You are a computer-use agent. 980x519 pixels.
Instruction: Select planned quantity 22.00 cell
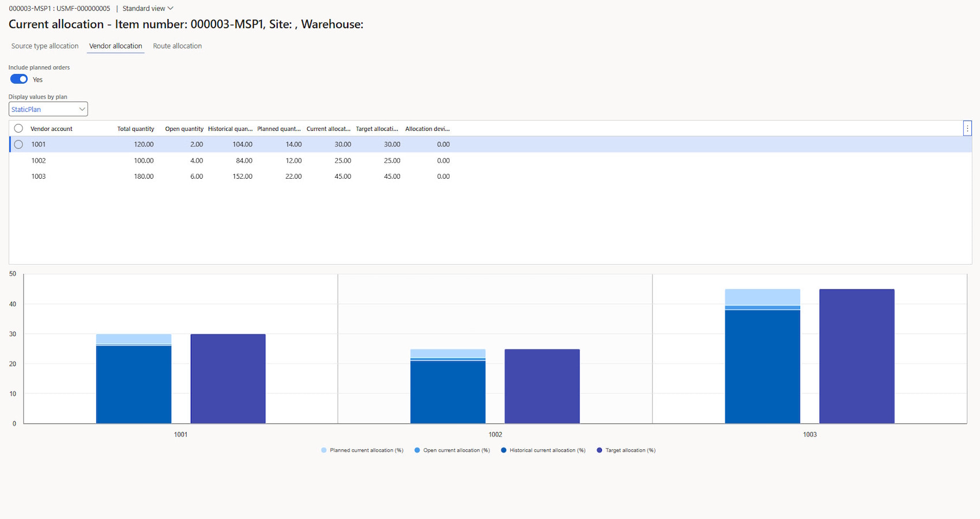[x=293, y=176]
